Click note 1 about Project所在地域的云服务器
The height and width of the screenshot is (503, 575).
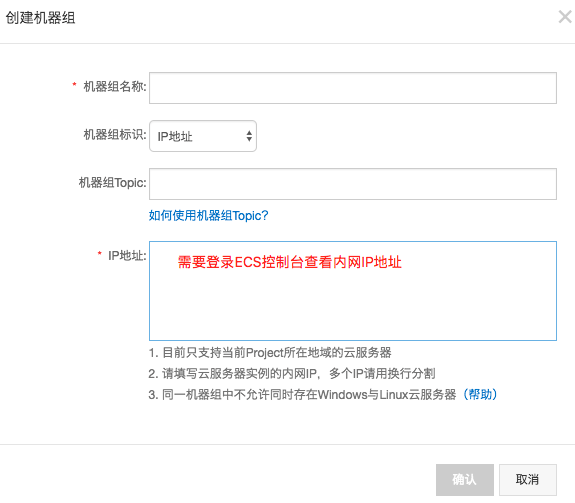(270, 353)
